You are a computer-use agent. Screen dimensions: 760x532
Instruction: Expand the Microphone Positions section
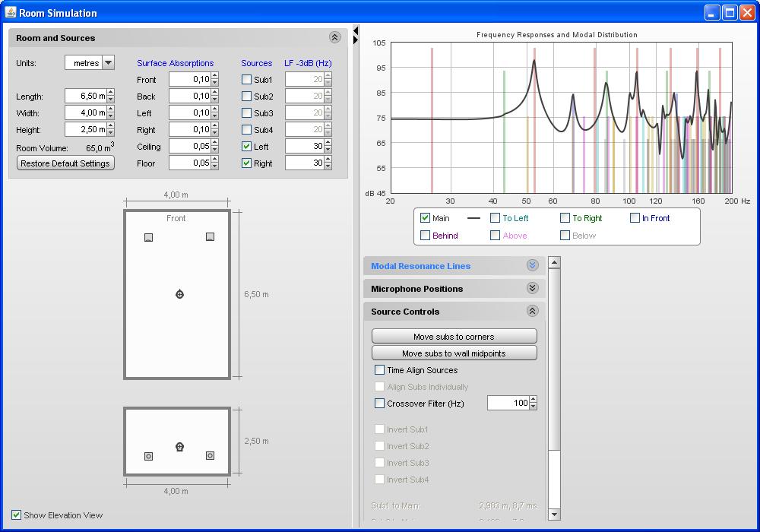(532, 289)
